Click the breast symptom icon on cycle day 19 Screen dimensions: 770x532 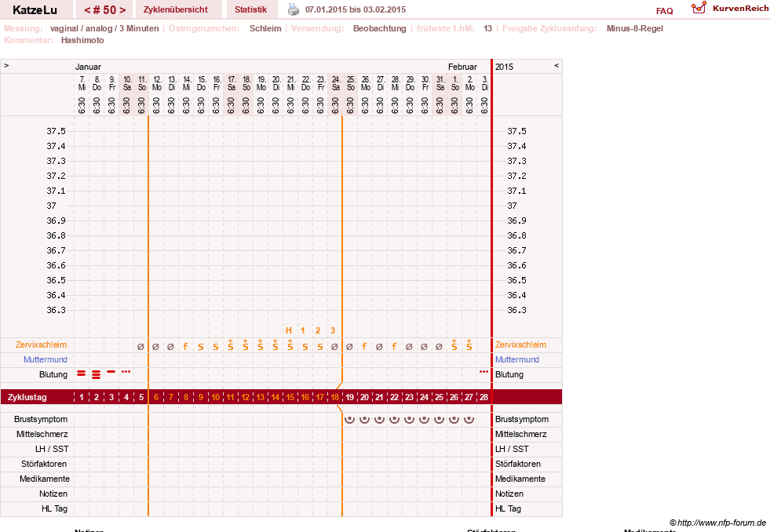pyautogui.click(x=349, y=419)
